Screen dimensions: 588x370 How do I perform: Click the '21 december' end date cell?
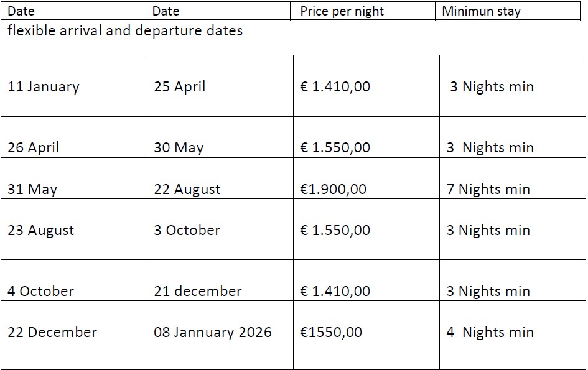(x=220, y=280)
